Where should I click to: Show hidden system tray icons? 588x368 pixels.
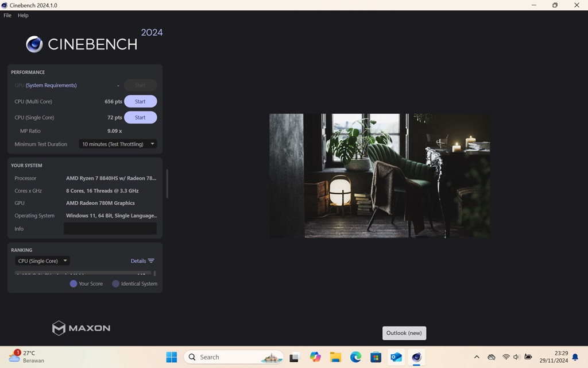477,357
